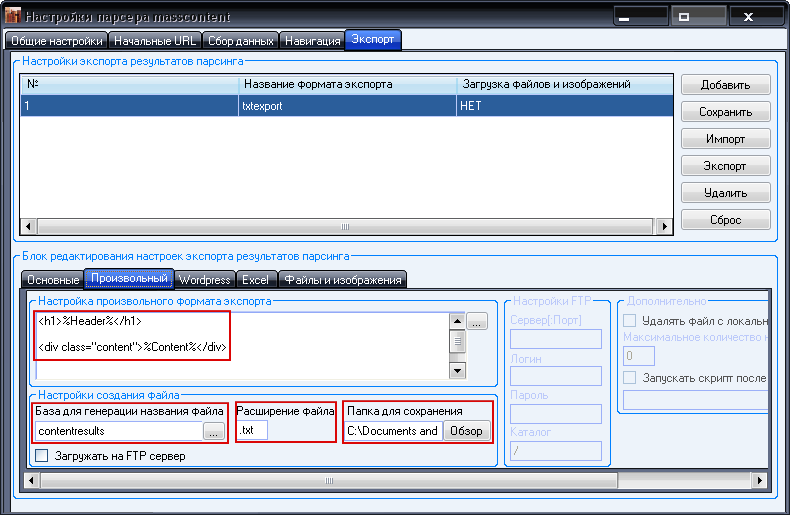Switch to the Общие настройки tab
This screenshot has height=515, width=790.
[x=57, y=41]
